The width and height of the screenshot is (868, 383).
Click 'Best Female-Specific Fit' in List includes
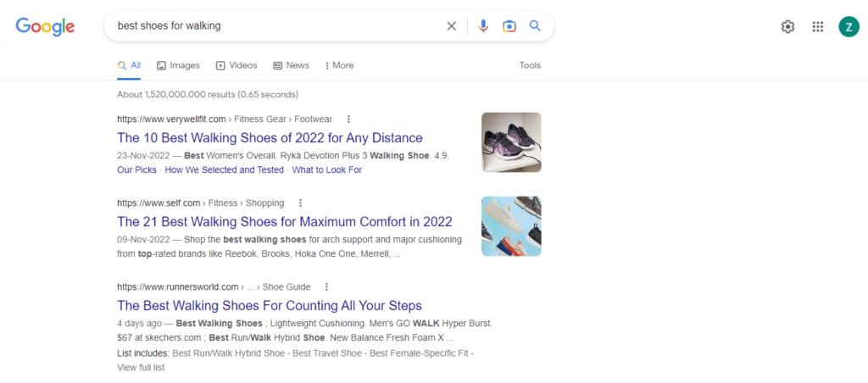pos(420,353)
